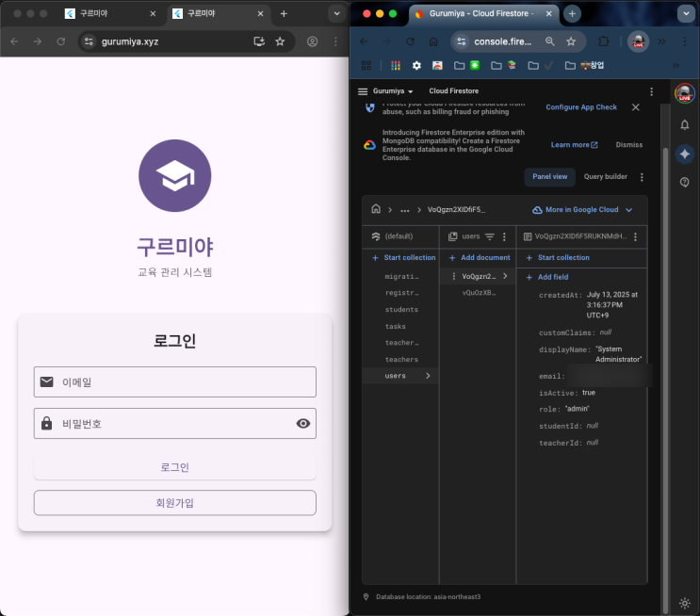Select document vQuOzXB…
The image size is (700, 616).
point(479,293)
